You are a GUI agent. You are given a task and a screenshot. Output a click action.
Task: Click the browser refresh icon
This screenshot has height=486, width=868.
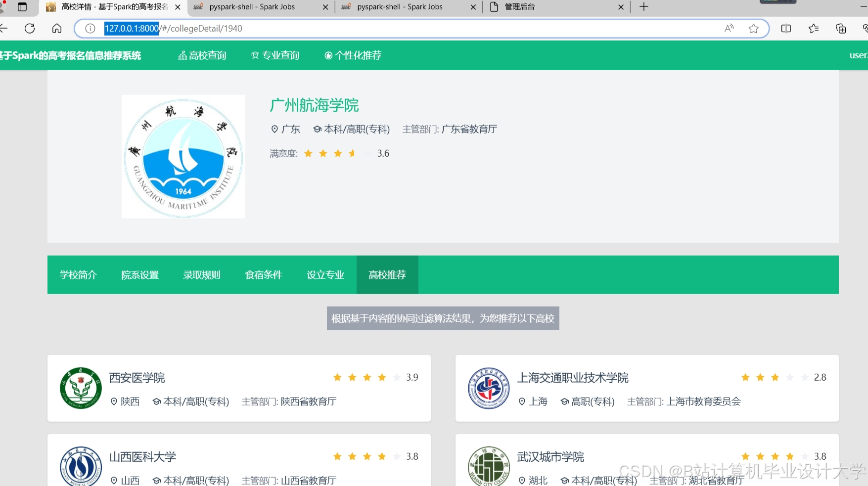click(x=30, y=28)
